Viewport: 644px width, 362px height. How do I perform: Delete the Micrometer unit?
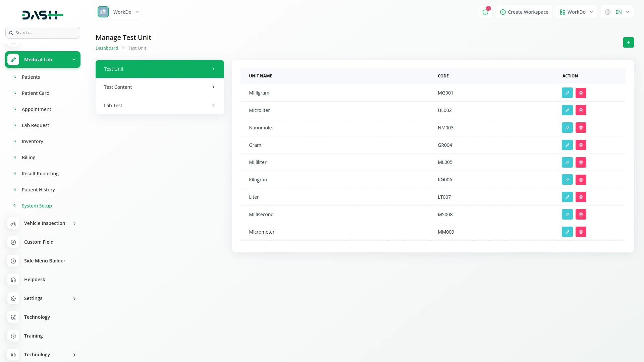tap(581, 232)
